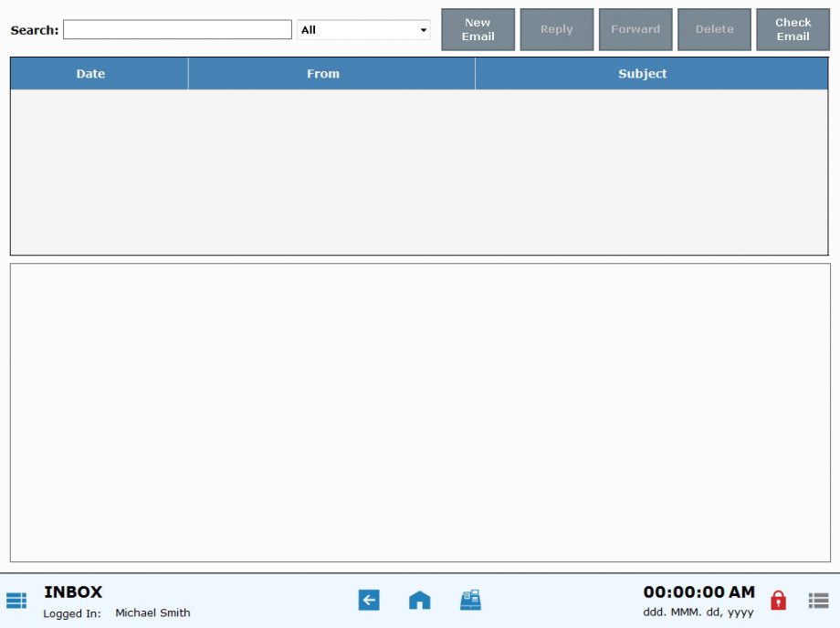Open the All filter dropdown
Screen dimensions: 840x628
(x=363, y=30)
